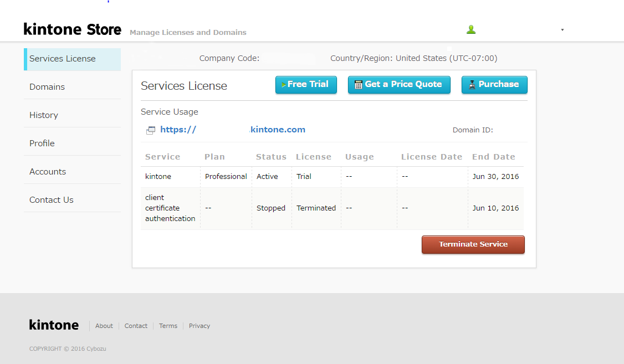The image size is (624, 364).
Task: Click the Usage column header
Action: [x=359, y=157]
